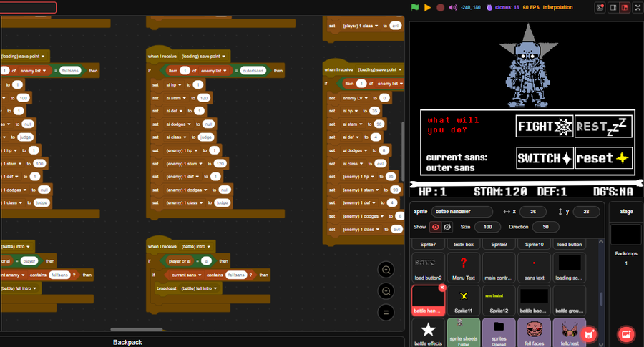
Task: Open the 'al dodges' dropdown set to 6
Action: point(355,150)
